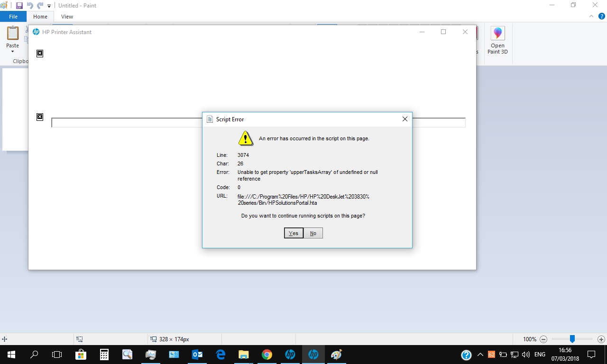Click the error URL text in the dialog
This screenshot has height=364, width=607.
[x=303, y=200]
